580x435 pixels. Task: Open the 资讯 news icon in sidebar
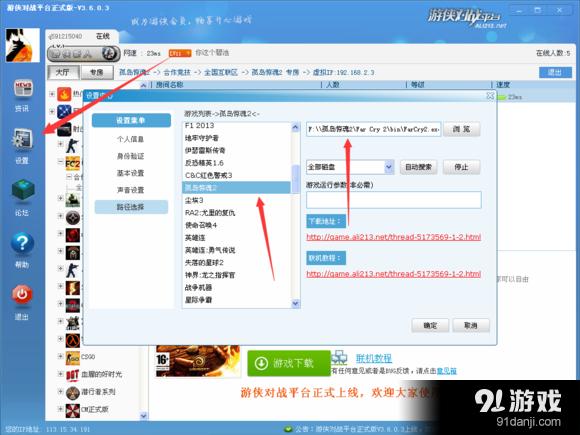click(23, 89)
